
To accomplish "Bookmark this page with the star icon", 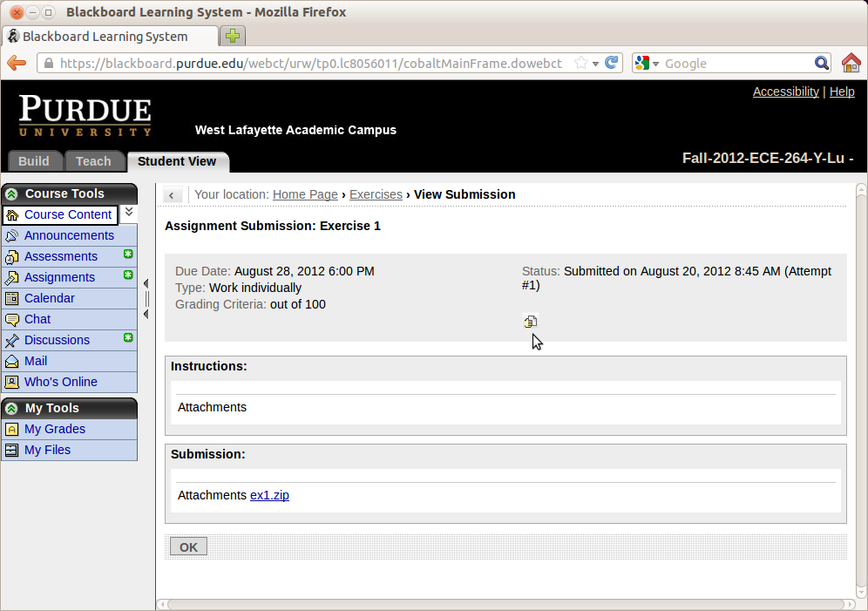I will 580,63.
